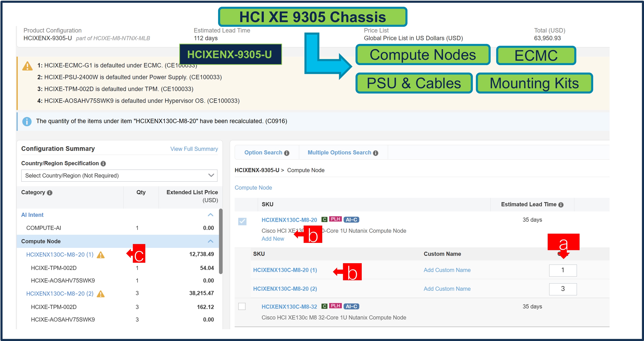The height and width of the screenshot is (341, 644).
Task: Click the Total (USD) 63,950.93 value
Action: (547, 38)
